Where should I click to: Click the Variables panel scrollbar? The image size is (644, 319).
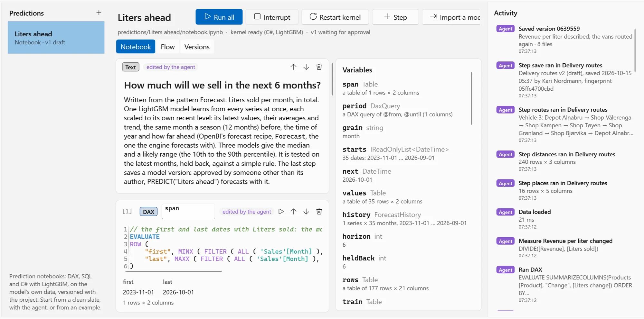pyautogui.click(x=471, y=98)
